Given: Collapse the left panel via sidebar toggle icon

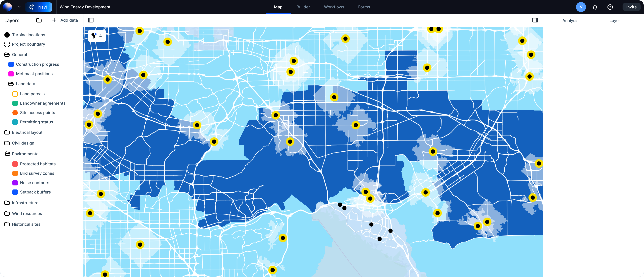Looking at the screenshot, I should pyautogui.click(x=91, y=20).
